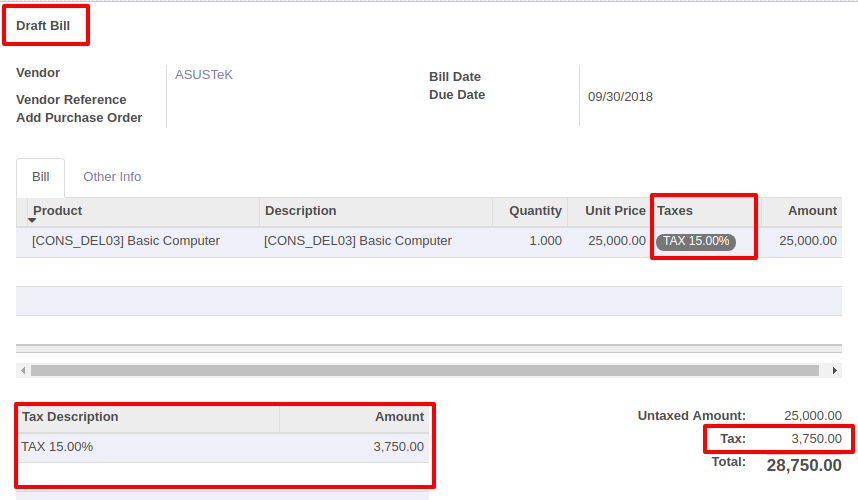Image resolution: width=858 pixels, height=500 pixels.
Task: Open the Bill tab
Action: point(40,177)
